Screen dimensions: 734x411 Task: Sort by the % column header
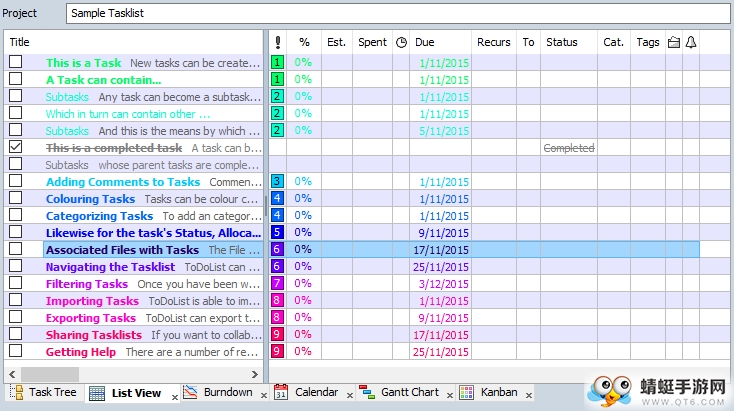click(304, 42)
